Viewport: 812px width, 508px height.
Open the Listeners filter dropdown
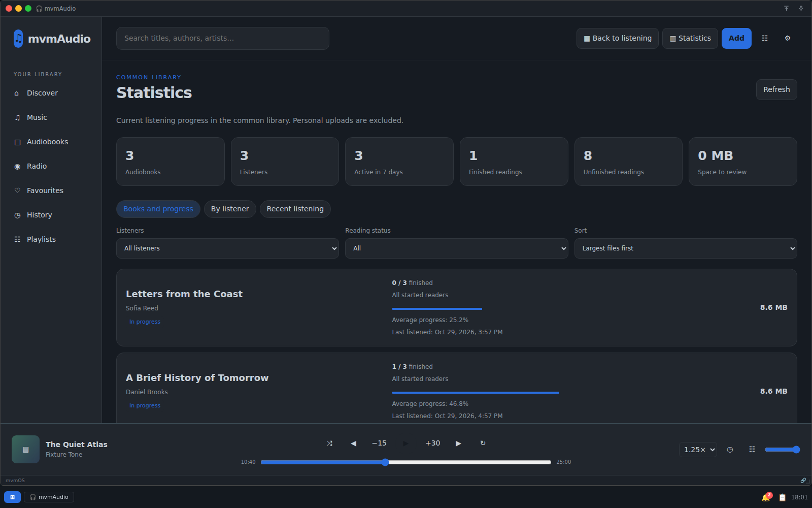[x=227, y=248]
